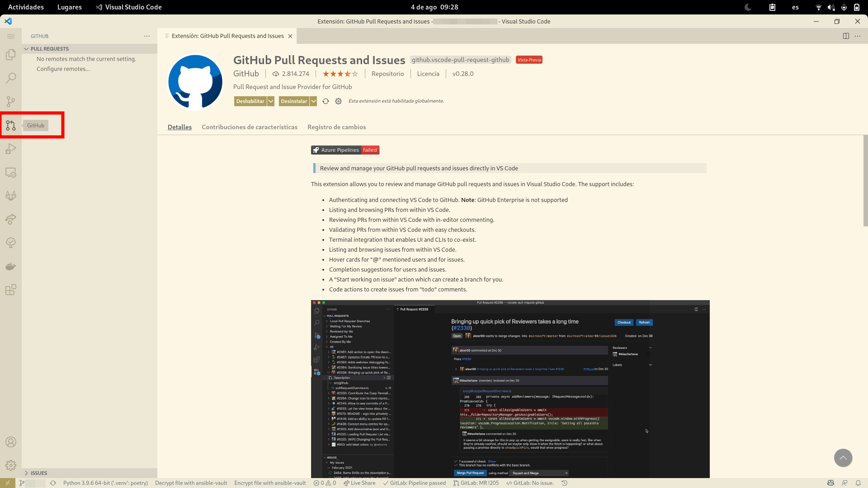Open the extension settings gear icon

[338, 101]
